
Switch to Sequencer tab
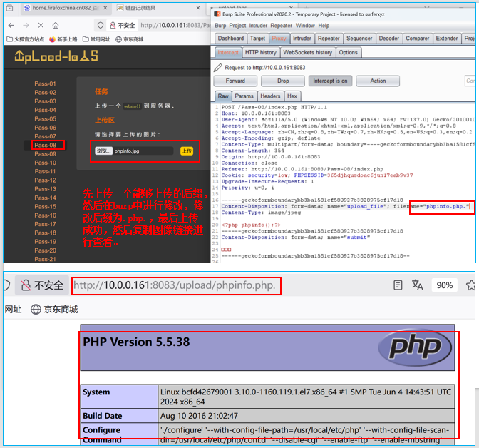[x=359, y=39]
